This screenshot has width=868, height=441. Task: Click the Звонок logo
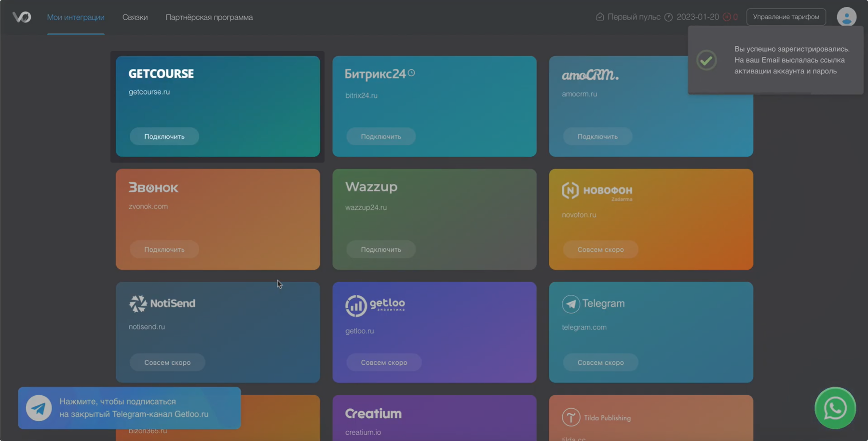pyautogui.click(x=153, y=187)
